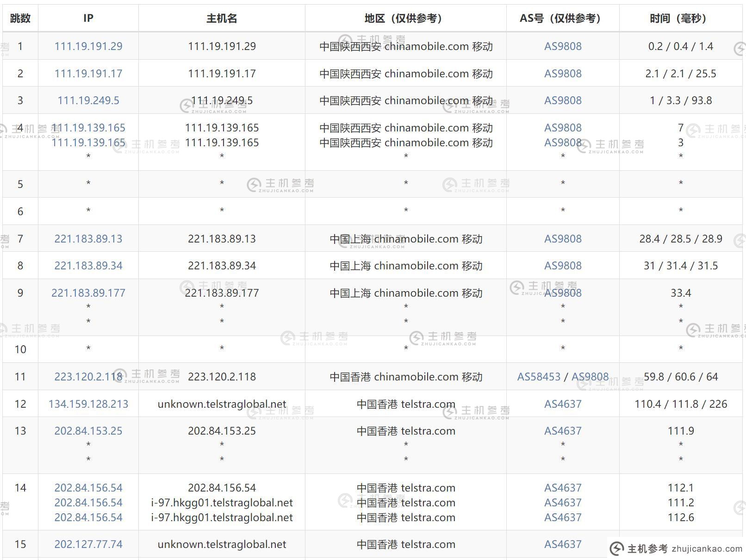This screenshot has width=746, height=560.
Task: Open IP link 111.19.191.29
Action: pos(88,46)
